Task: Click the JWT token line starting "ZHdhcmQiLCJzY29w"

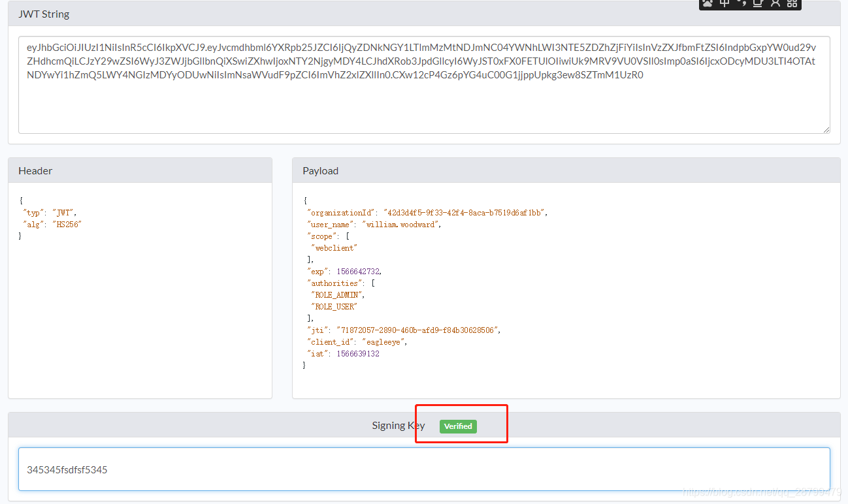Action: click(x=422, y=61)
